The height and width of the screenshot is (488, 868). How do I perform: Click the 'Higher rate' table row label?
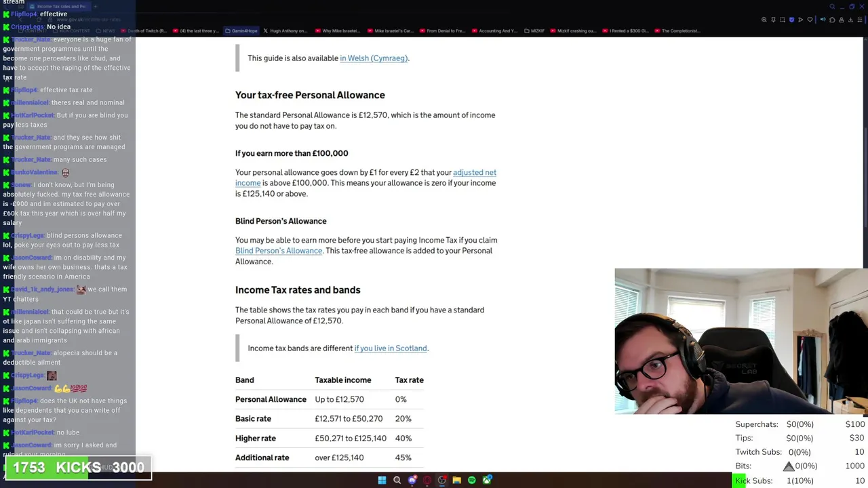click(x=256, y=439)
